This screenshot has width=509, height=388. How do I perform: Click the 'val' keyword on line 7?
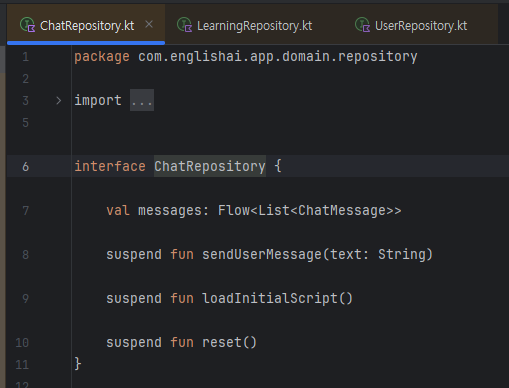pyautogui.click(x=118, y=210)
